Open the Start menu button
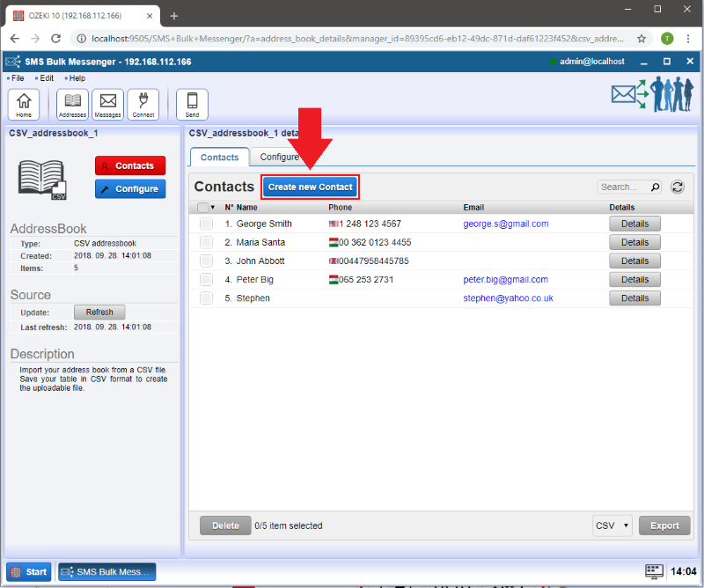Viewport: 704px width, 588px height. (x=29, y=571)
